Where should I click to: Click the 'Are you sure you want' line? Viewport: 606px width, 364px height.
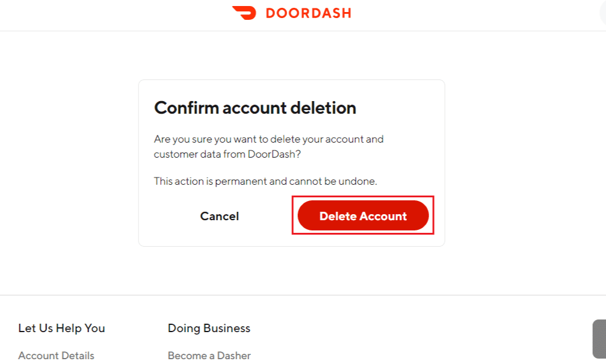click(268, 139)
